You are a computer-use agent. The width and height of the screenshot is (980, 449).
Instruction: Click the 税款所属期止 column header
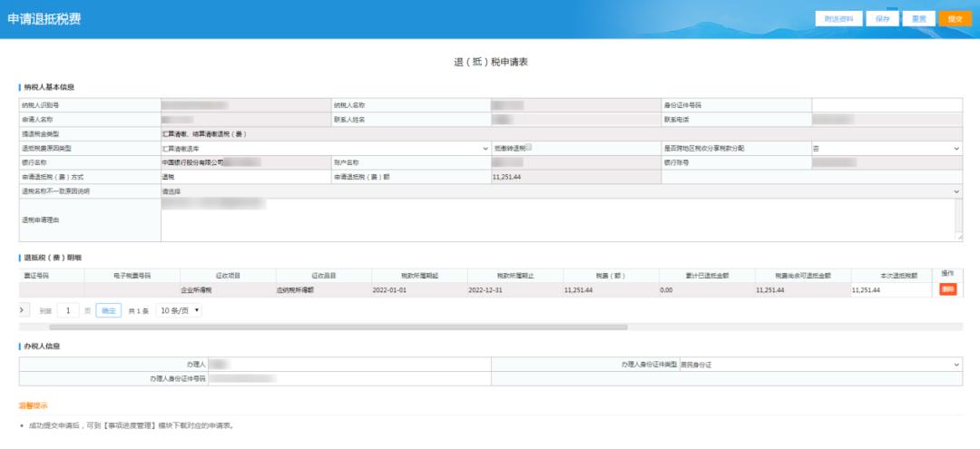tap(515, 276)
